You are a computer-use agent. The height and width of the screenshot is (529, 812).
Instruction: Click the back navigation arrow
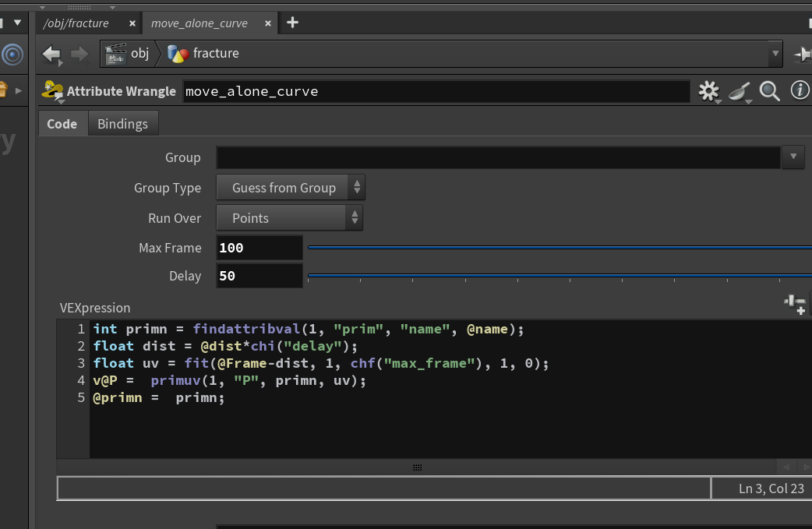click(51, 54)
